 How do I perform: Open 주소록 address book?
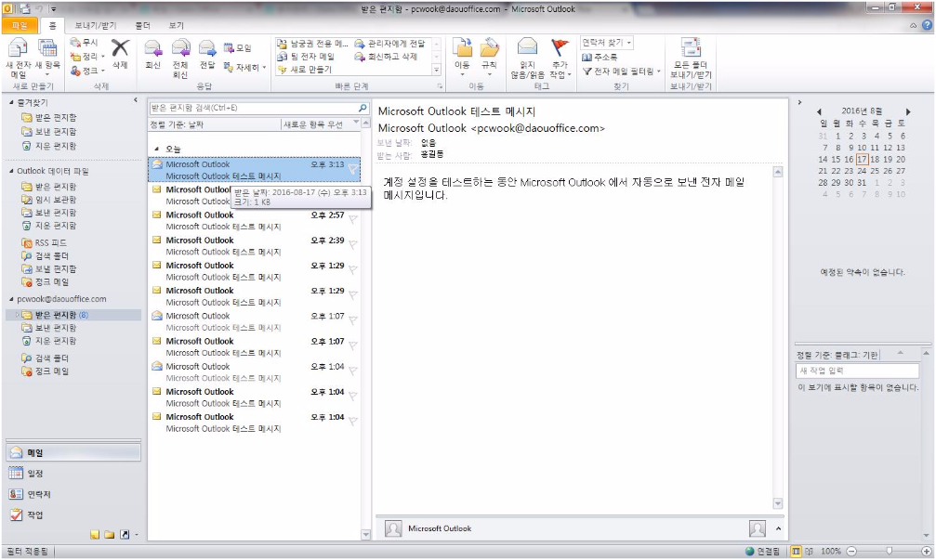tap(600, 58)
